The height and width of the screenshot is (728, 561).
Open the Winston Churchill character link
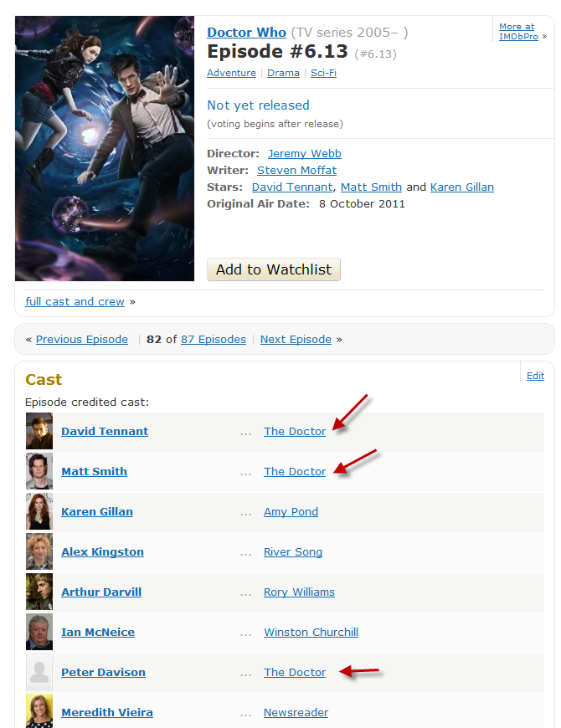(311, 633)
